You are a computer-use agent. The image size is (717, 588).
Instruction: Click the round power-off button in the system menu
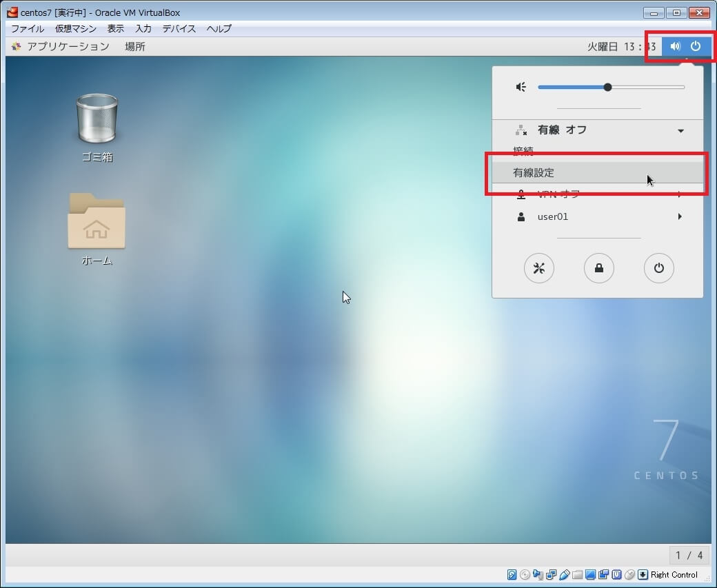click(x=659, y=269)
